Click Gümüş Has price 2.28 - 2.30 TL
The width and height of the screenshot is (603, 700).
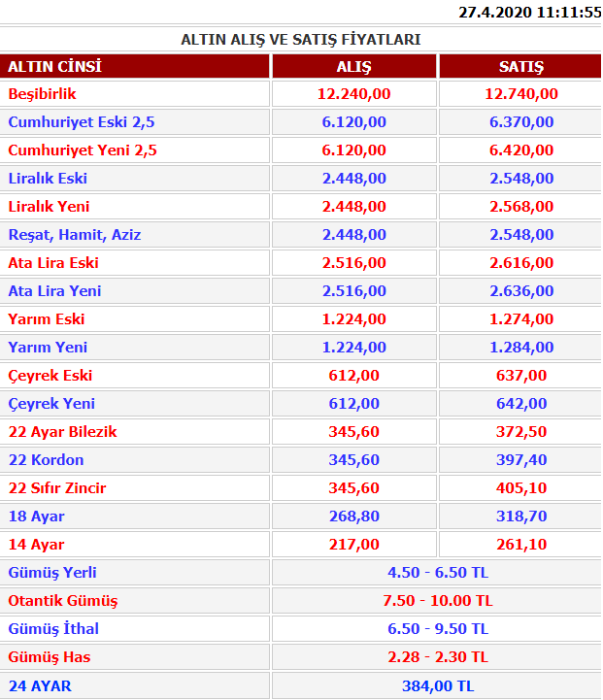pyautogui.click(x=438, y=656)
